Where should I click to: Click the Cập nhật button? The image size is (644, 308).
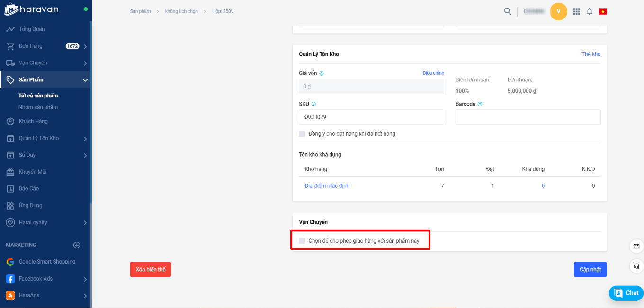(590, 269)
